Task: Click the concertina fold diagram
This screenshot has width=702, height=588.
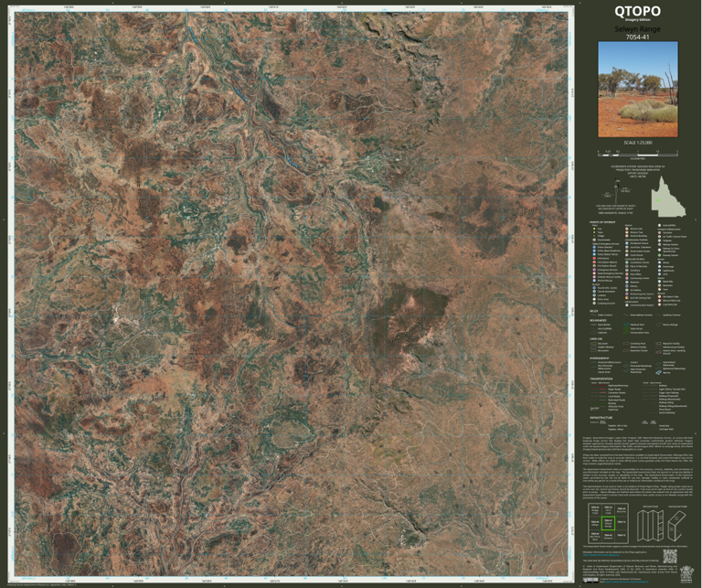Action: tap(651, 526)
